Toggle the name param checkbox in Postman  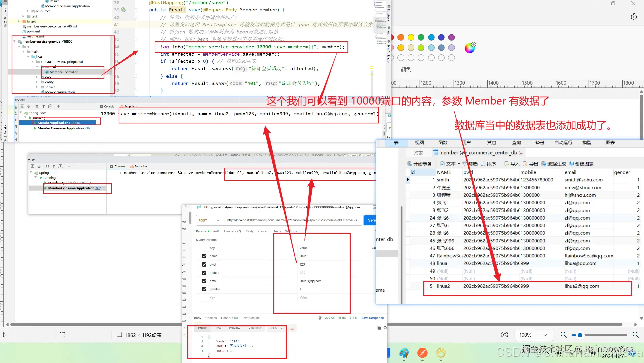[x=204, y=256]
